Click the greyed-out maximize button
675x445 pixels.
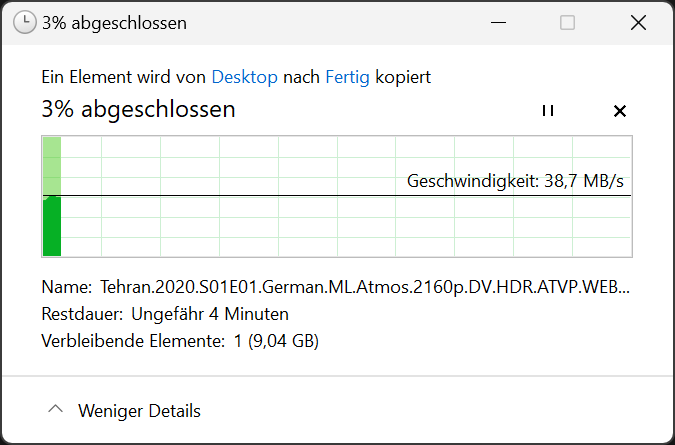[567, 22]
